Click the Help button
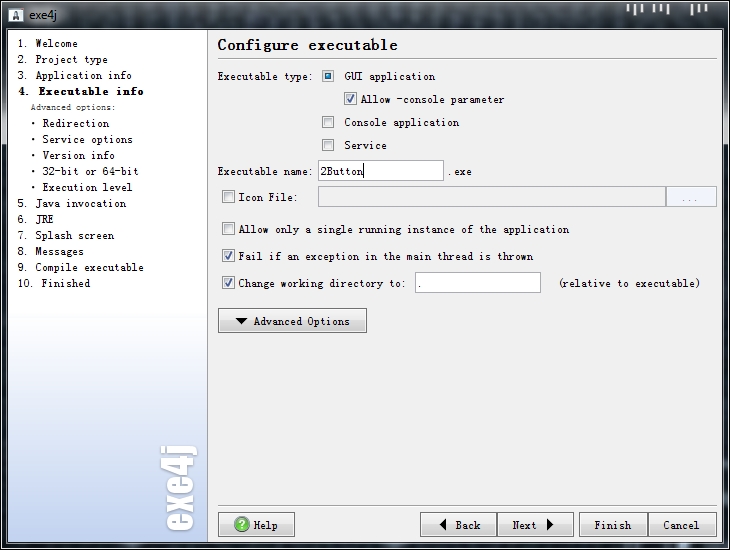The width and height of the screenshot is (730, 550). click(x=256, y=525)
